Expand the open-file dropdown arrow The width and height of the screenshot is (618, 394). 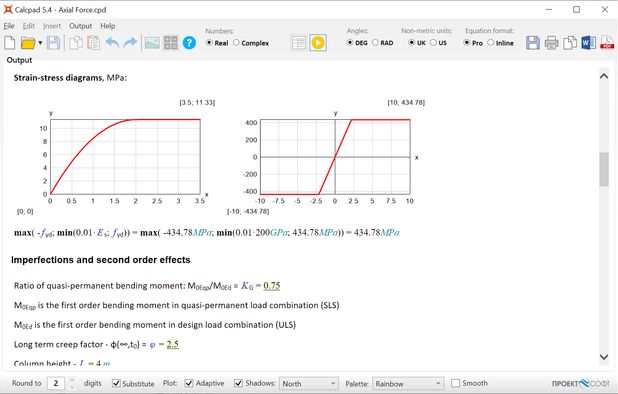[x=40, y=43]
